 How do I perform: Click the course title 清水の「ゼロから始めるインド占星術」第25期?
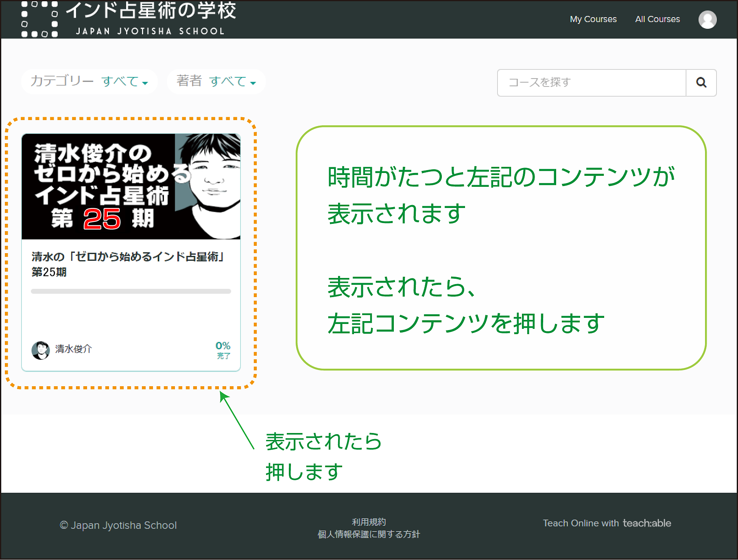[128, 264]
